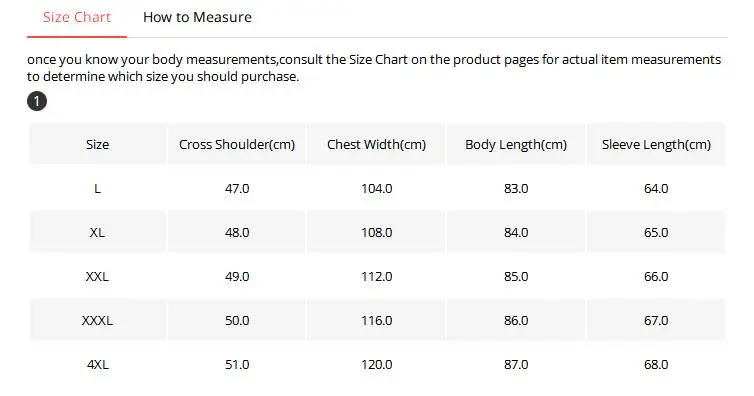Viewport: 754px width, 396px height.
Task: Open the Size Chart tab
Action: pos(77,17)
